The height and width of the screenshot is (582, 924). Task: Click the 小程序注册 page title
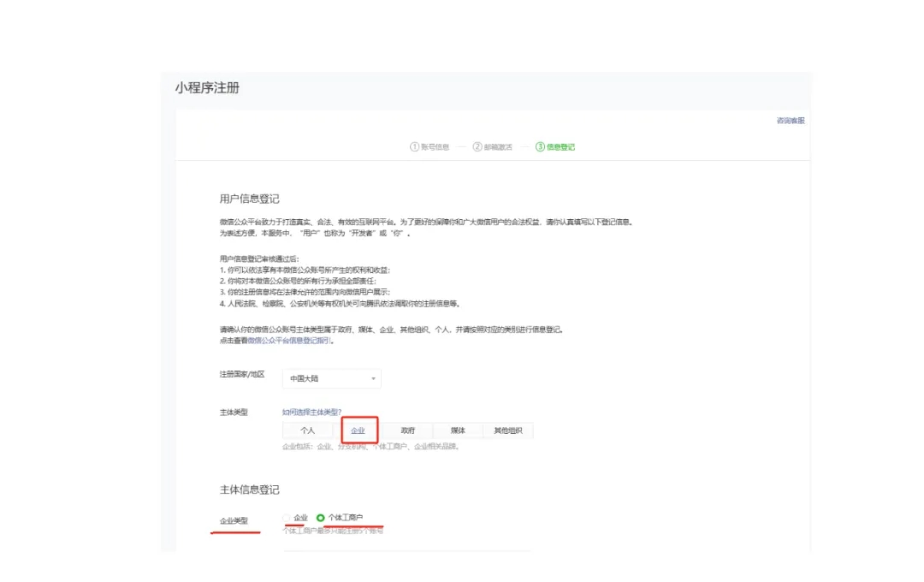pos(207,88)
